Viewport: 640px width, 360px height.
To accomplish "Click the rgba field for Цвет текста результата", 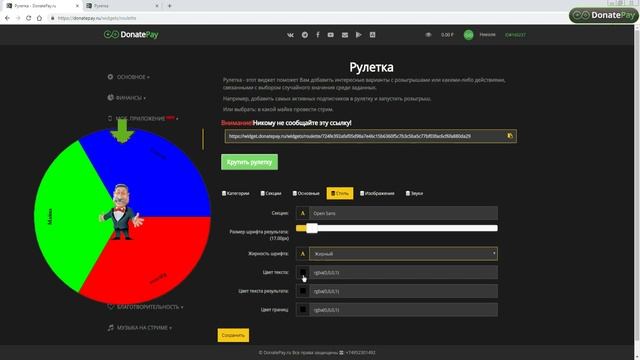I will tap(403, 291).
